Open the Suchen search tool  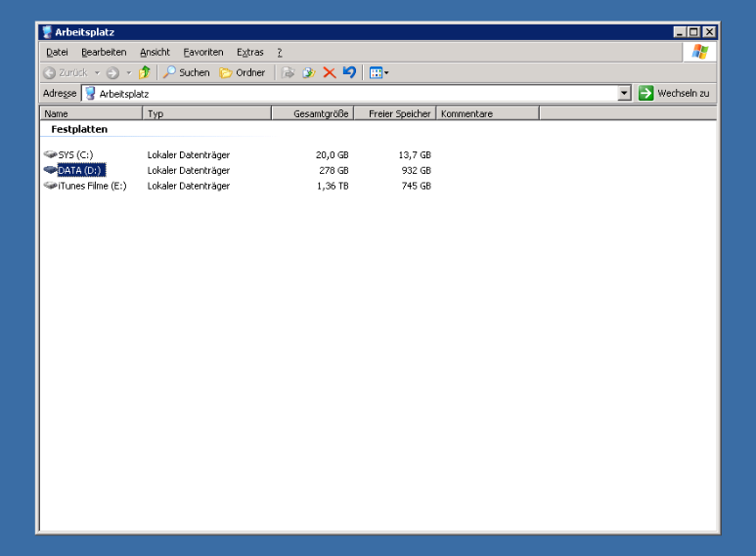pyautogui.click(x=186, y=72)
